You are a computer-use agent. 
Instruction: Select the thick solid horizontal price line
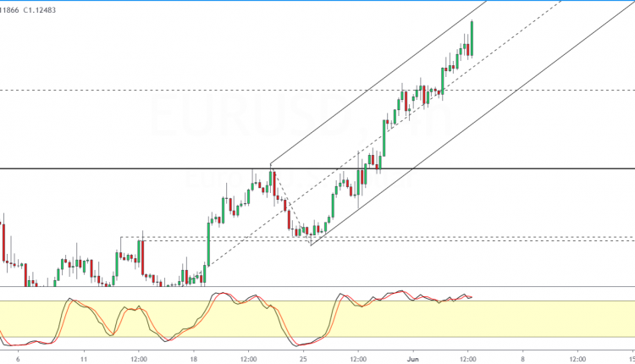point(127,168)
